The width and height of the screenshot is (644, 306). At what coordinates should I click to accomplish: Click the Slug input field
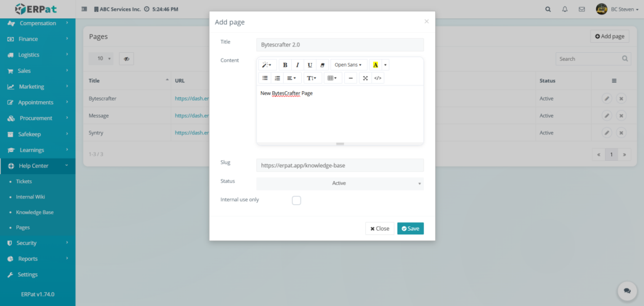coord(340,165)
